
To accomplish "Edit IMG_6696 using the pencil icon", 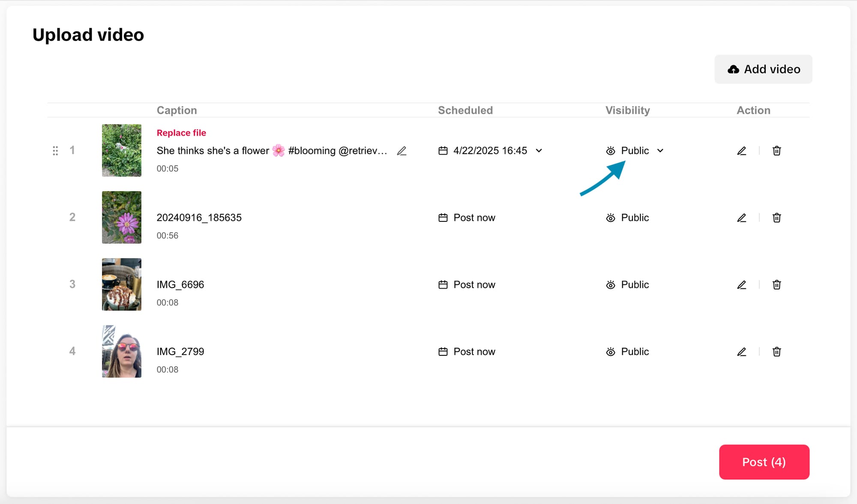I will click(742, 285).
